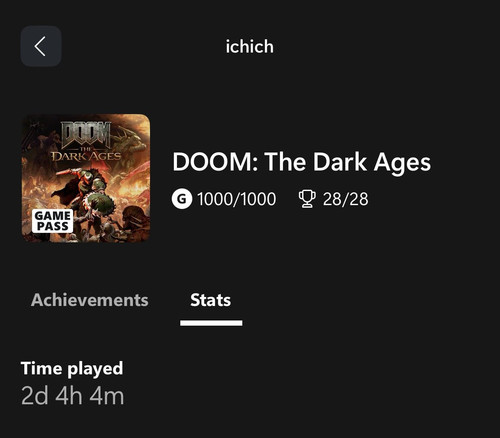Viewport: 500px width, 438px height.
Task: Select the Stats tab
Action: tap(211, 300)
